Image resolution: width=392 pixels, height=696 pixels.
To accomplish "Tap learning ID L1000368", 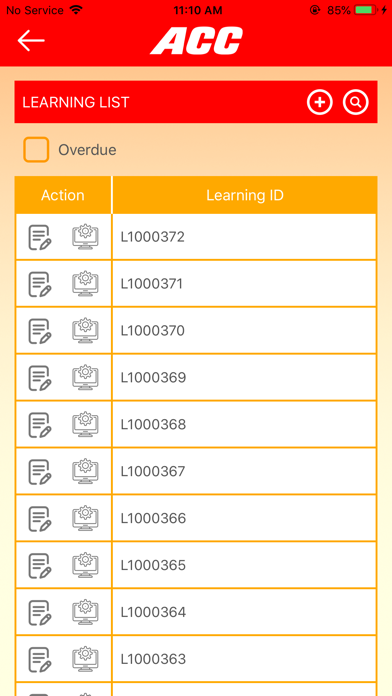I will pos(153,425).
